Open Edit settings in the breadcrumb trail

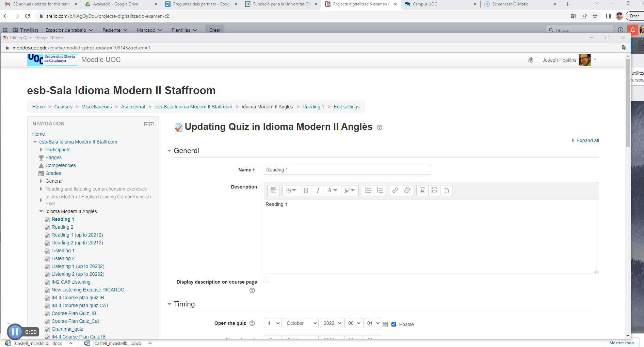[x=346, y=107]
